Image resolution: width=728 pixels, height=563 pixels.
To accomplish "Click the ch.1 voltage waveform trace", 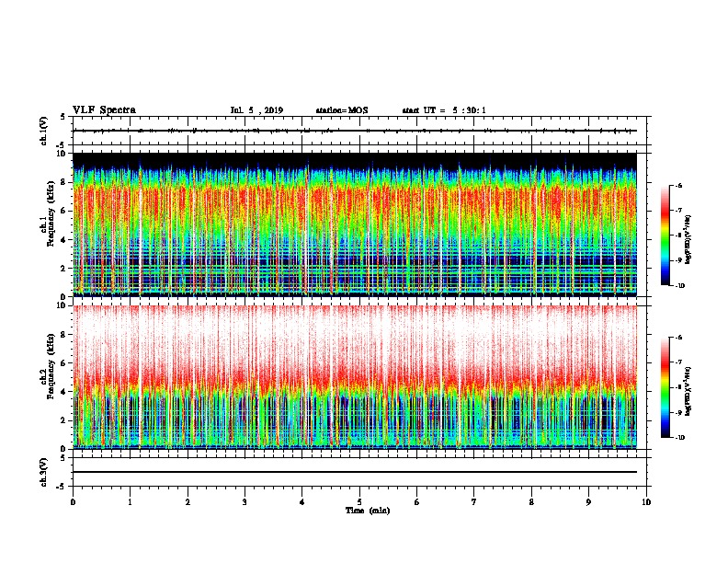I will [355, 131].
